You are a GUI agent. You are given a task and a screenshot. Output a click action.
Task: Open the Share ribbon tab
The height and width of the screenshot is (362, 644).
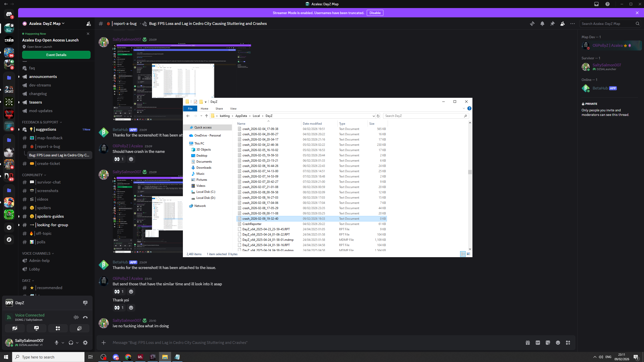coord(219,109)
